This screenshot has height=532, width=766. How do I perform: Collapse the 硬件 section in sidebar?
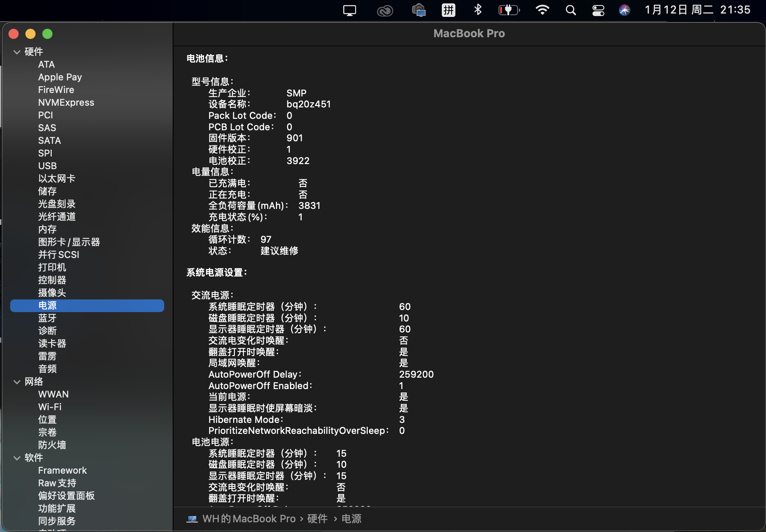(x=17, y=52)
